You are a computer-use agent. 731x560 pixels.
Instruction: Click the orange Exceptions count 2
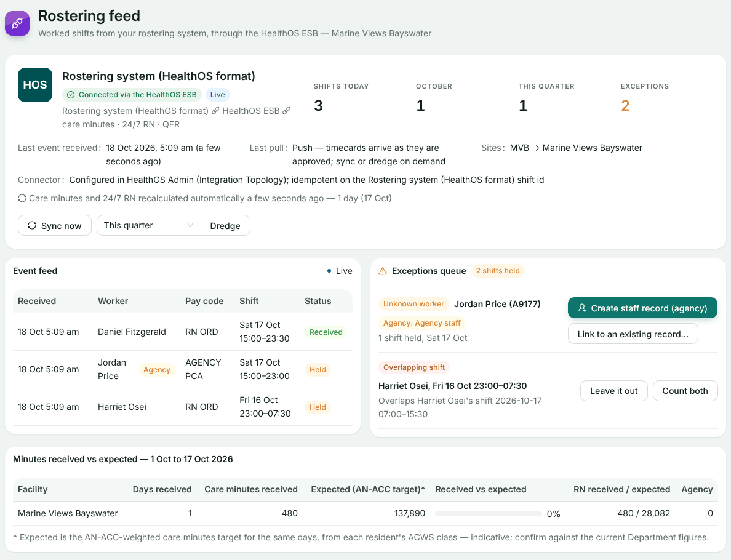(x=625, y=105)
